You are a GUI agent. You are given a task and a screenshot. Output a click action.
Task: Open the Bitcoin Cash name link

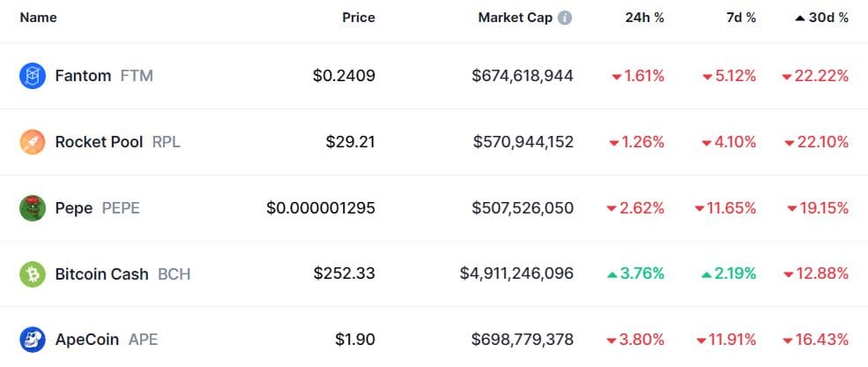(102, 273)
